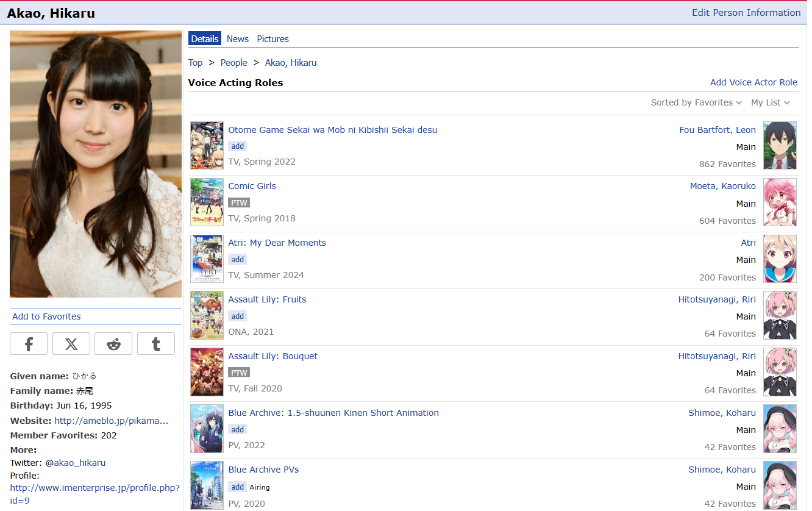Open Assault Lily: Bouquet cover thumbnail

[207, 373]
